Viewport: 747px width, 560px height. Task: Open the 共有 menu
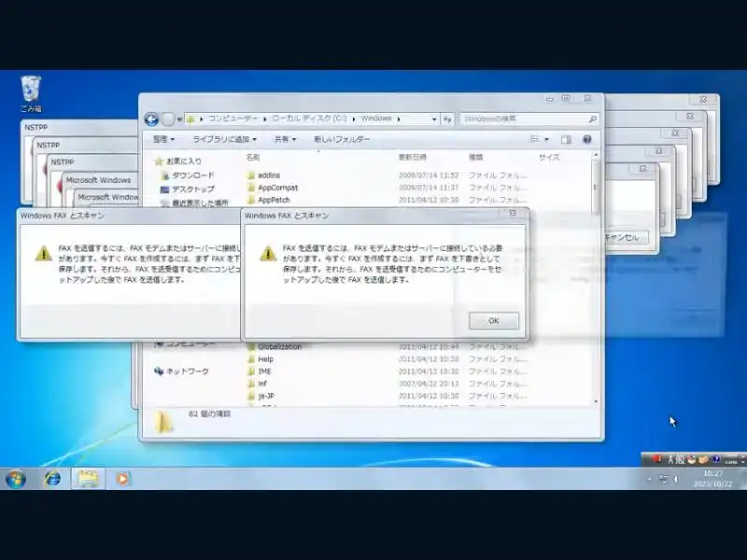[285, 139]
